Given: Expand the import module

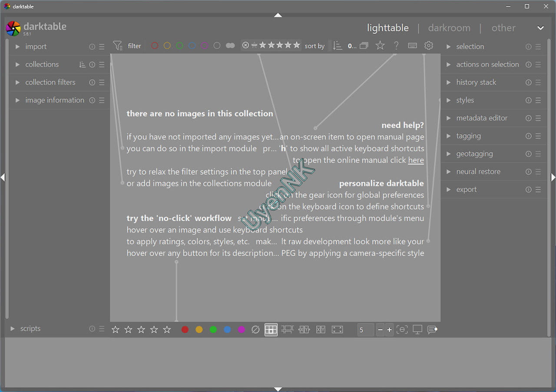Looking at the screenshot, I should [17, 47].
